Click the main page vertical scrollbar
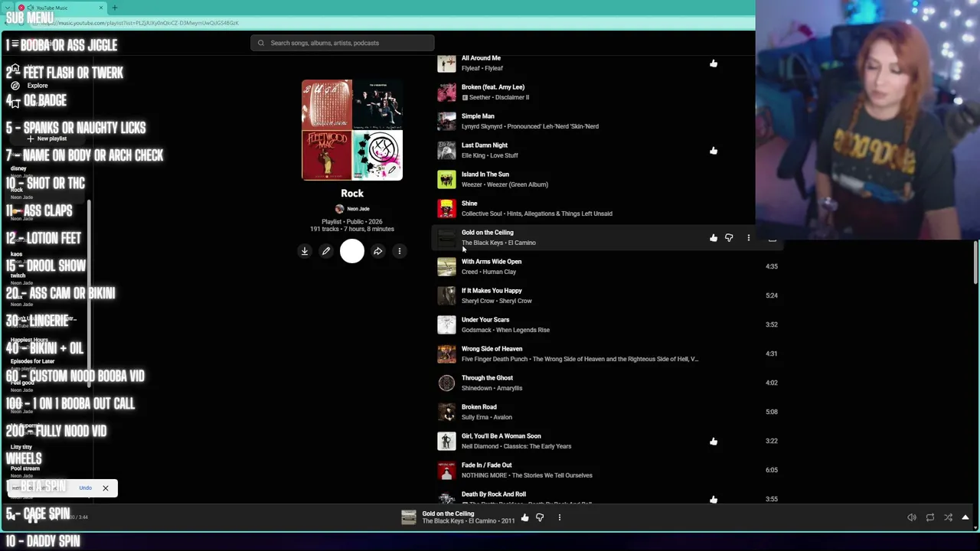980x551 pixels. pyautogui.click(x=976, y=264)
